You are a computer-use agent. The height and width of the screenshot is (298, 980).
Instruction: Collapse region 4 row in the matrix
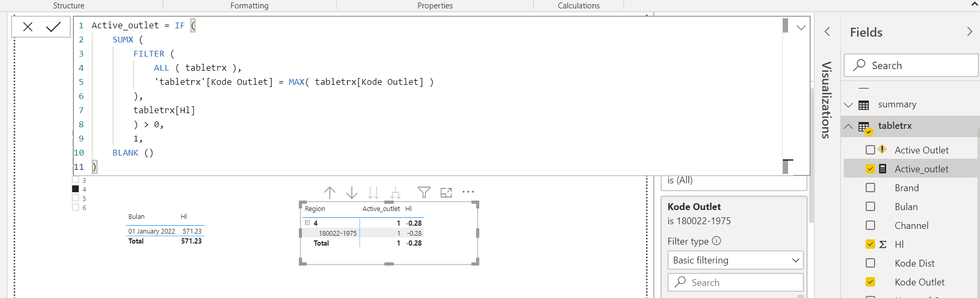coord(308,223)
